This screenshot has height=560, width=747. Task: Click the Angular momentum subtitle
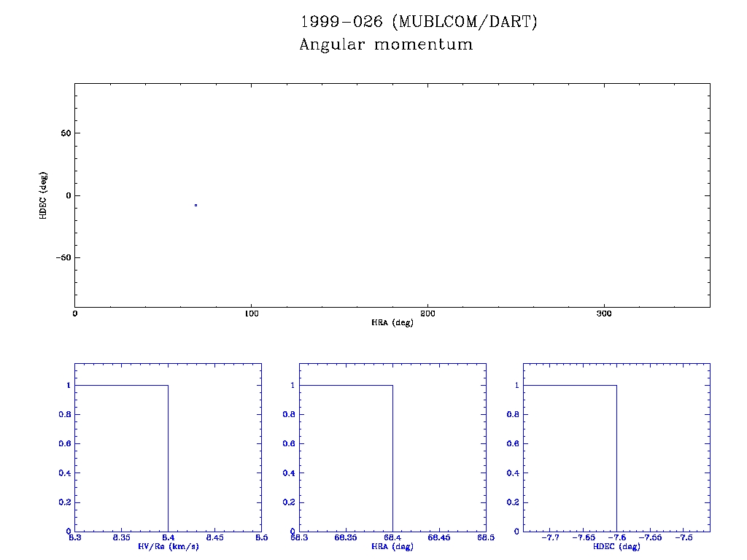pos(386,44)
